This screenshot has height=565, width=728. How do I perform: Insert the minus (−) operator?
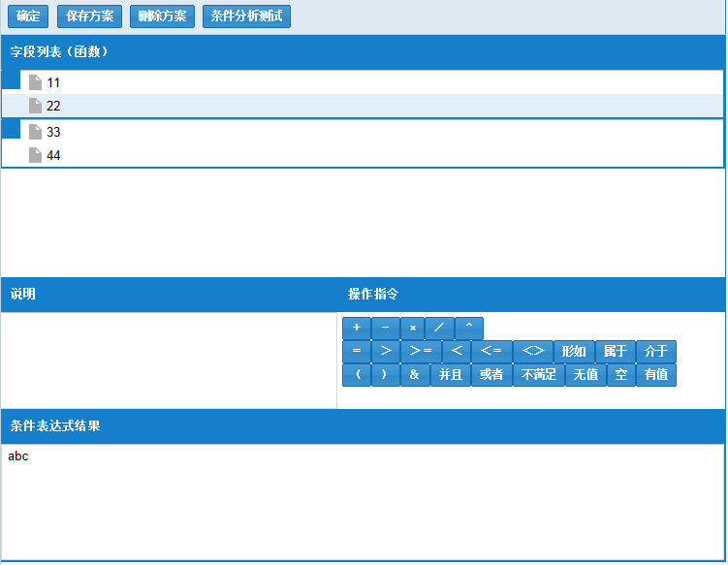[x=386, y=329]
